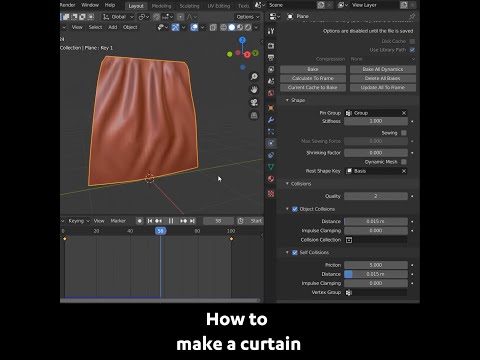Click Calculate To Frame button
Screen dimensions: 480x360
tap(313, 78)
